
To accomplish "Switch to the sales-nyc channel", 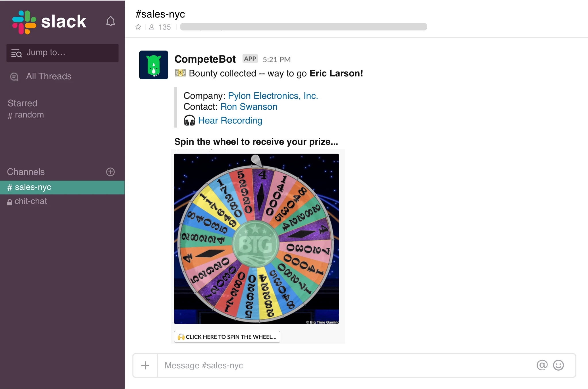I will (62, 187).
